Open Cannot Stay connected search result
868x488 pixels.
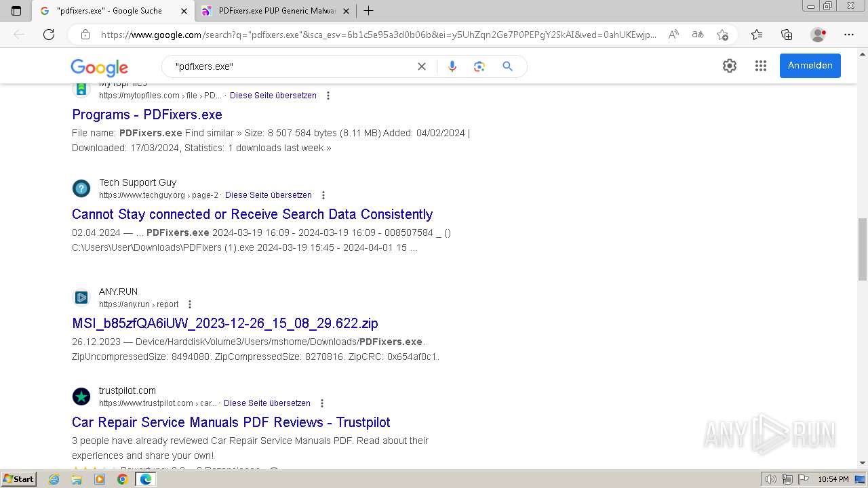[252, 214]
